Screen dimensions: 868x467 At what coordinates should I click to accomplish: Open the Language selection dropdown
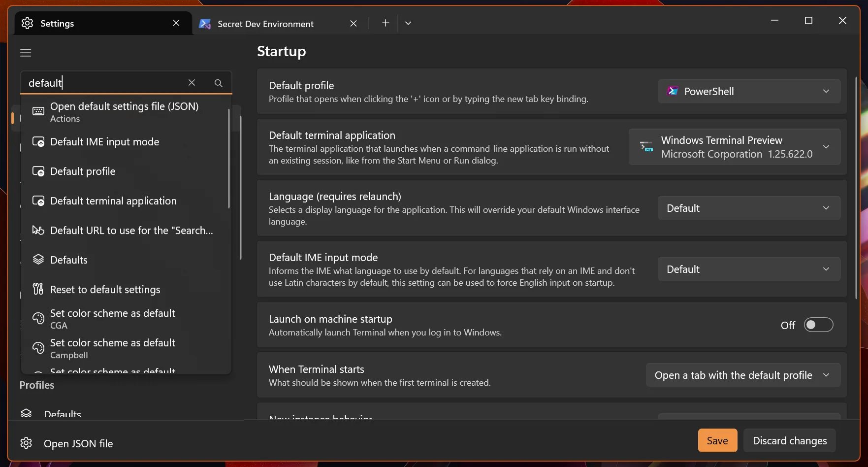[748, 208]
